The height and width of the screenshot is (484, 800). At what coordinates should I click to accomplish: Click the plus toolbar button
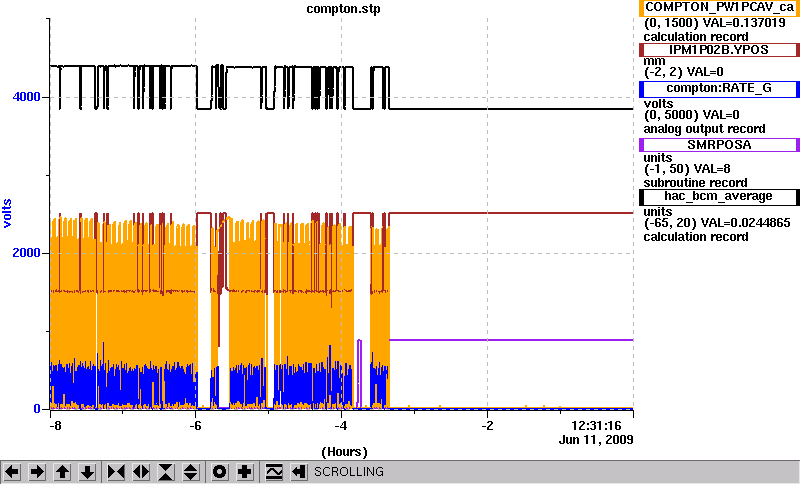click(x=245, y=472)
